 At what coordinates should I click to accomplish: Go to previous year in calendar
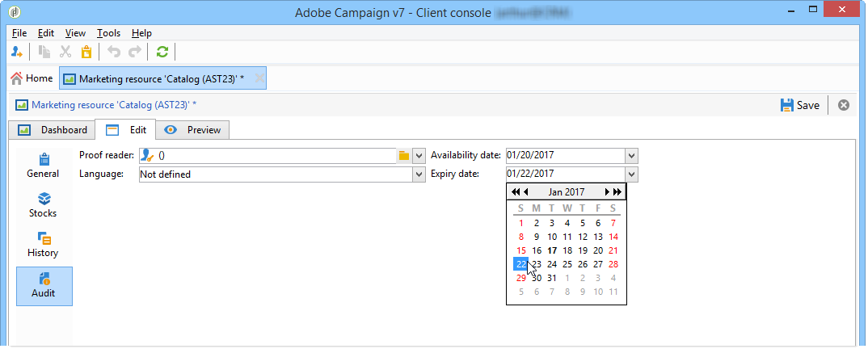click(x=516, y=192)
